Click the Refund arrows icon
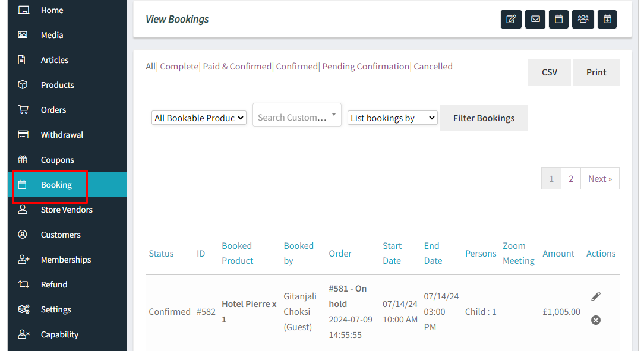The height and width of the screenshot is (351, 644). [x=23, y=284]
